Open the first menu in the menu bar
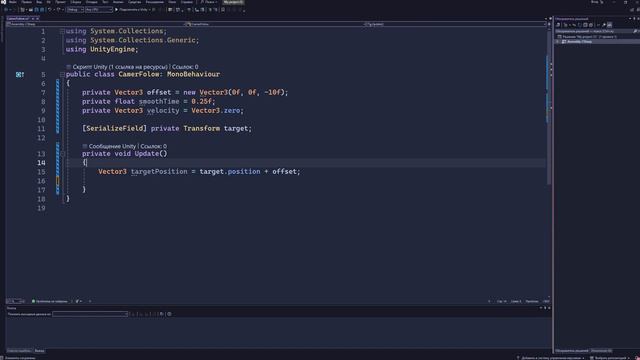 point(13,2)
